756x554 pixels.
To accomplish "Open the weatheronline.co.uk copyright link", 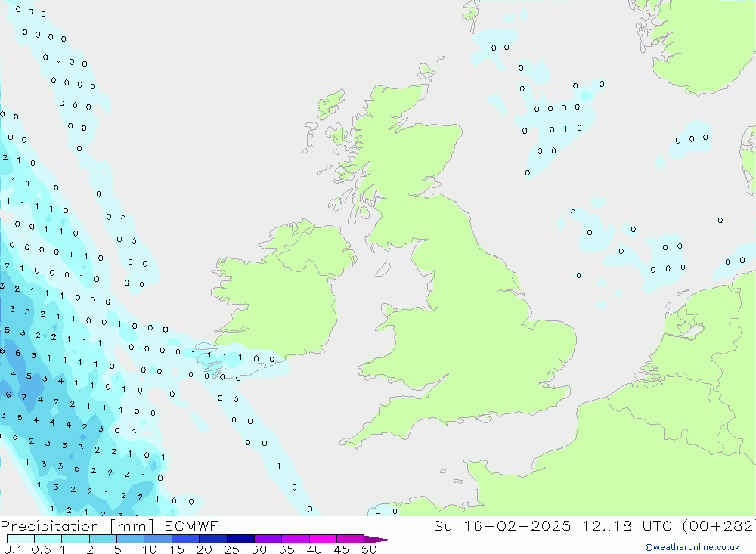I will pyautogui.click(x=692, y=547).
